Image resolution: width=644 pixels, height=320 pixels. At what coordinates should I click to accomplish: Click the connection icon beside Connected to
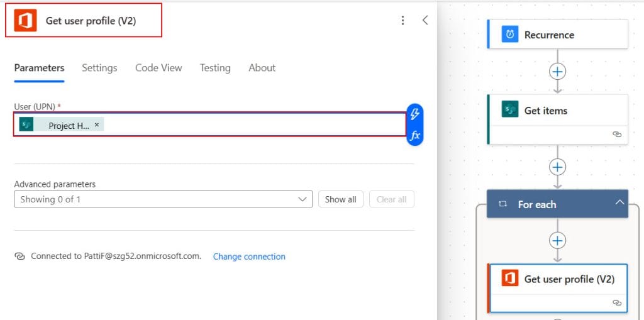19,257
